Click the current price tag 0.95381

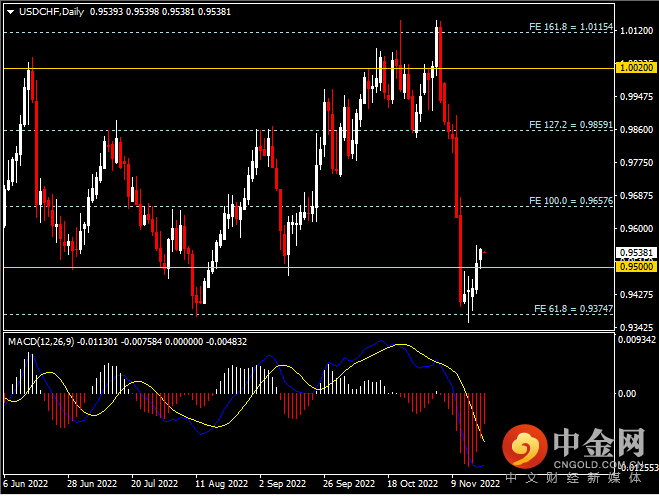pyautogui.click(x=636, y=253)
